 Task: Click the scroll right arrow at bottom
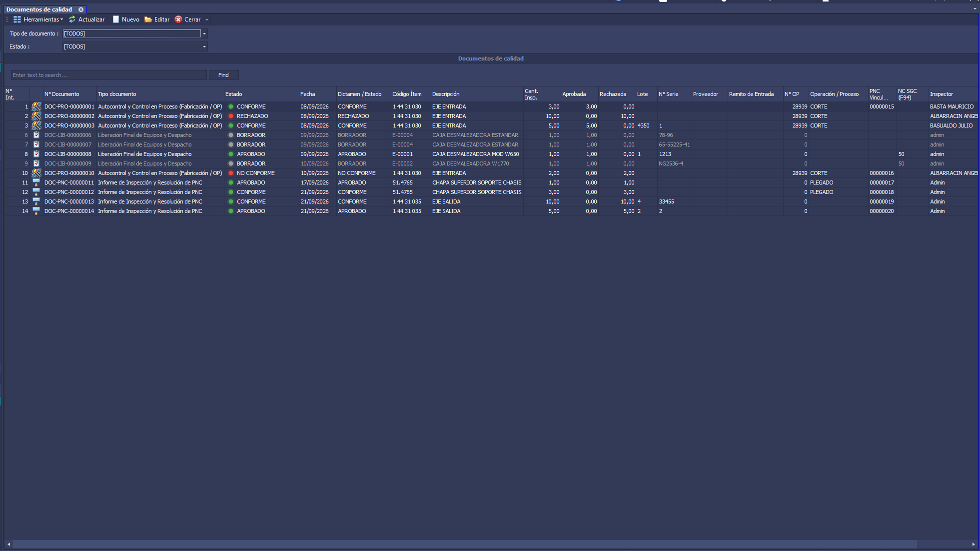(973, 544)
